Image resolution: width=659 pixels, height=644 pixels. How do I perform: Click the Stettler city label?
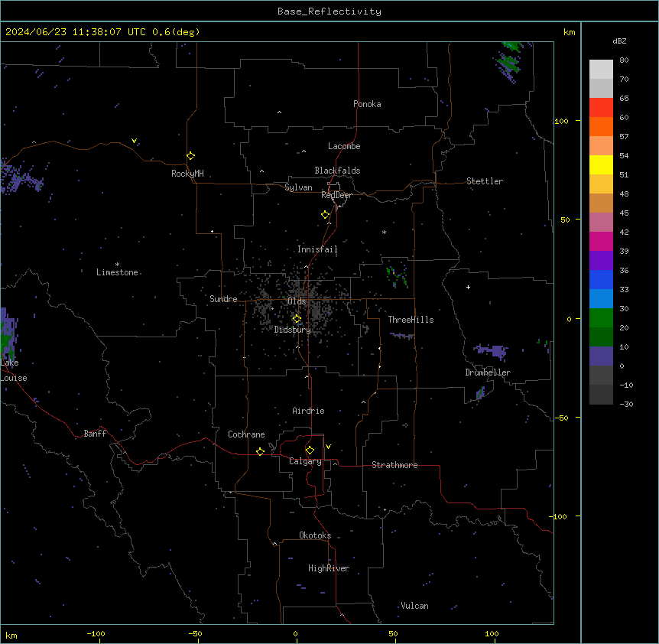[485, 181]
